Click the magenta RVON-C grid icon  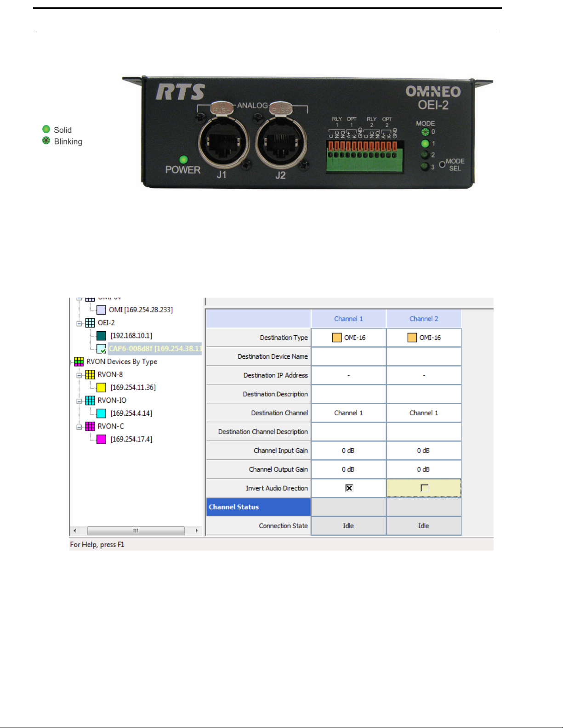90,426
